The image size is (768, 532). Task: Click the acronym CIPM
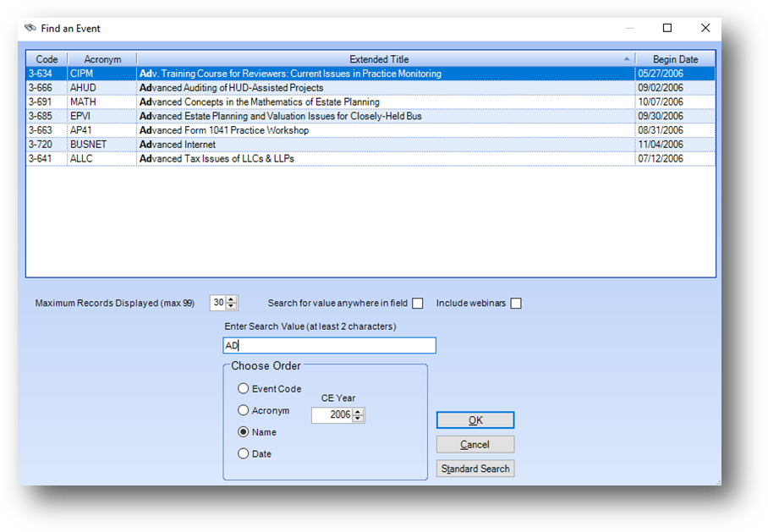(81, 74)
